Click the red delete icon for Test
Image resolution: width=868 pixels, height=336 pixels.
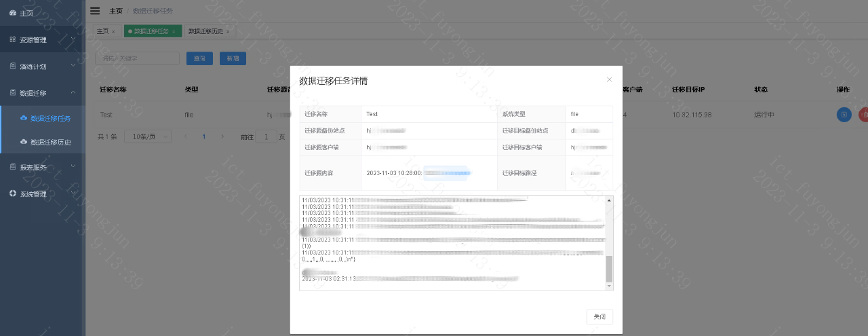click(863, 115)
